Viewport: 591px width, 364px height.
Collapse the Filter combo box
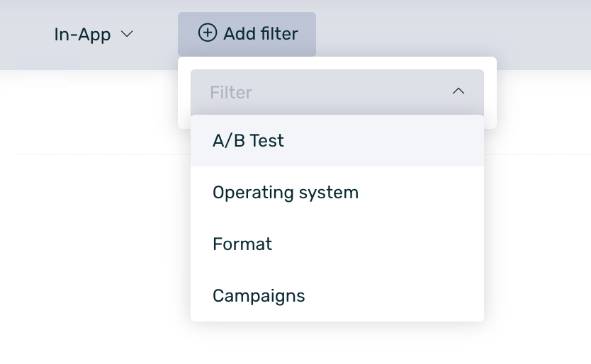(x=458, y=91)
